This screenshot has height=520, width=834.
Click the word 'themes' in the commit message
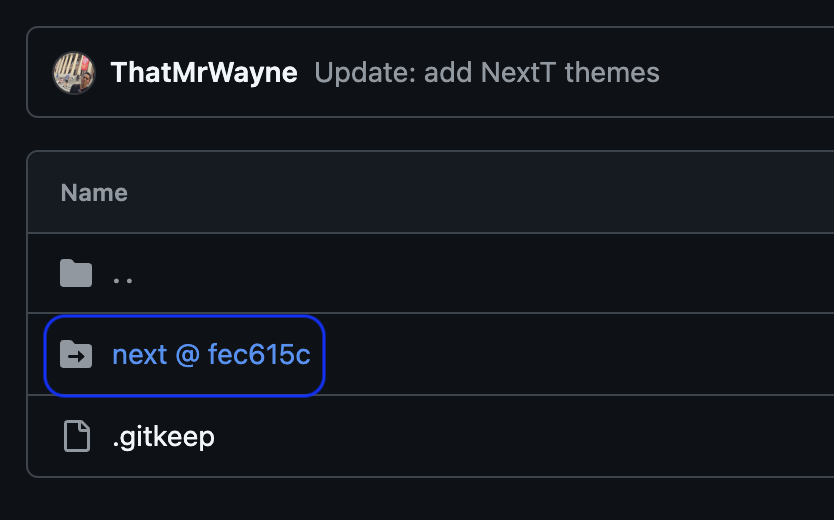point(612,72)
